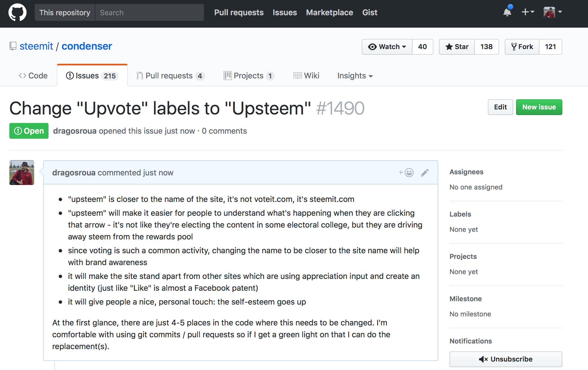The width and height of the screenshot is (588, 370).
Task: Click New issue button
Action: [x=539, y=107]
